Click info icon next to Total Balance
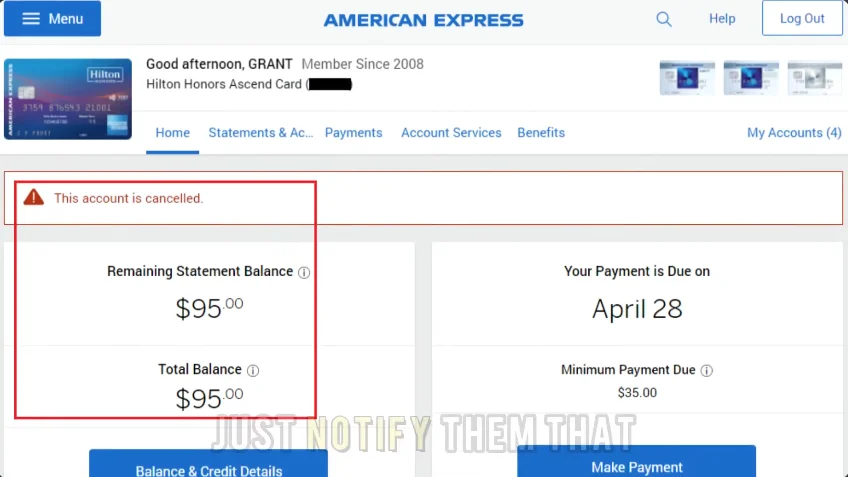Image resolution: width=848 pixels, height=477 pixels. (253, 370)
